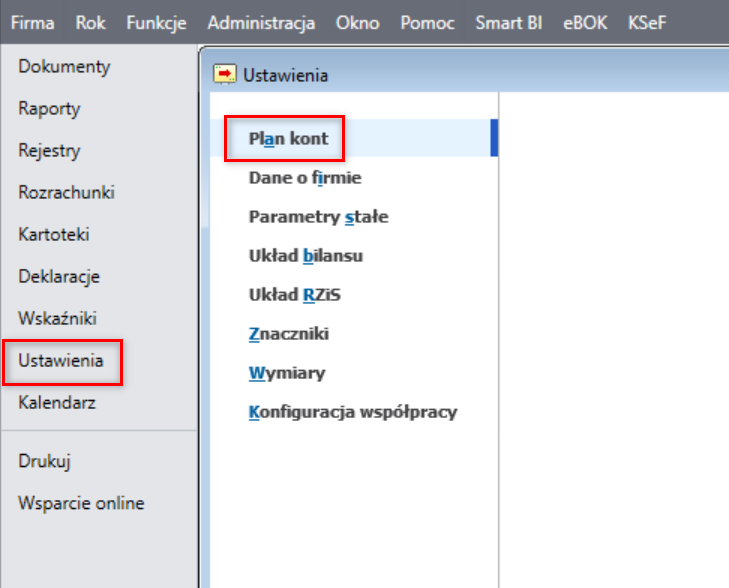Click the Ustawienia window title icon

[226, 74]
